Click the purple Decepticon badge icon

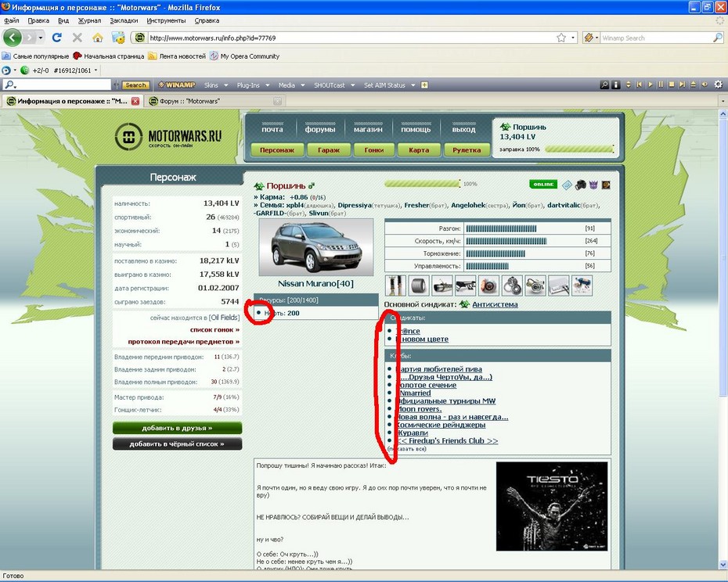pos(593,185)
